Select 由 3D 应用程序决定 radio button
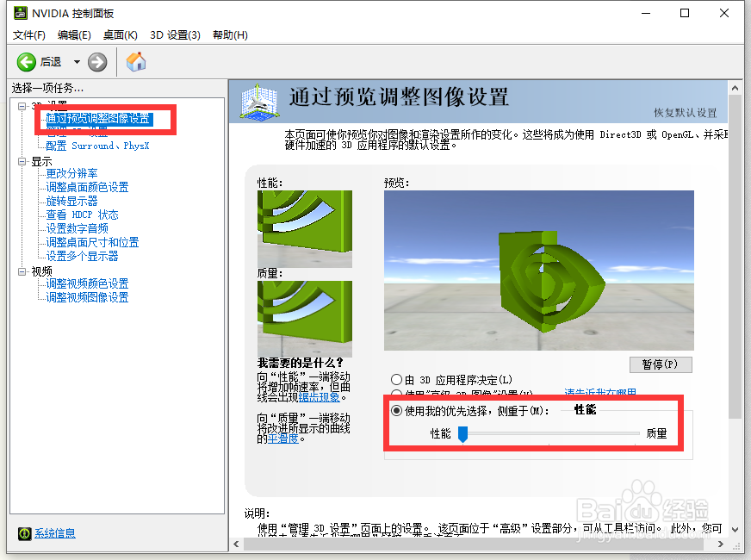Image resolution: width=751 pixels, height=560 pixels. 396,380
